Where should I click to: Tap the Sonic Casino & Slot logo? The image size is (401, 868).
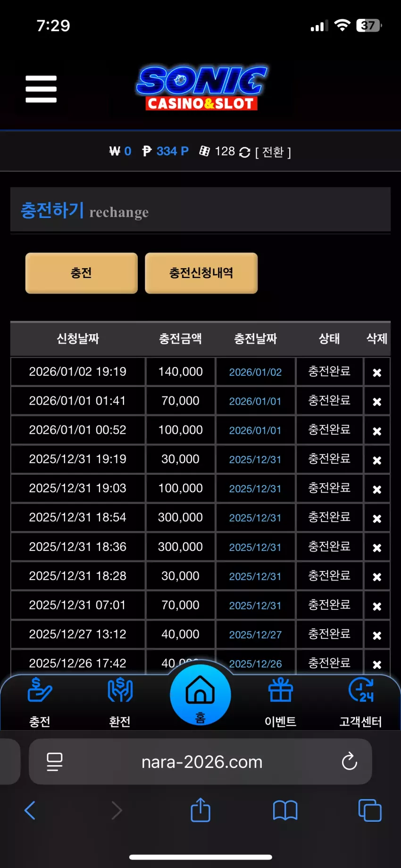pyautogui.click(x=202, y=88)
